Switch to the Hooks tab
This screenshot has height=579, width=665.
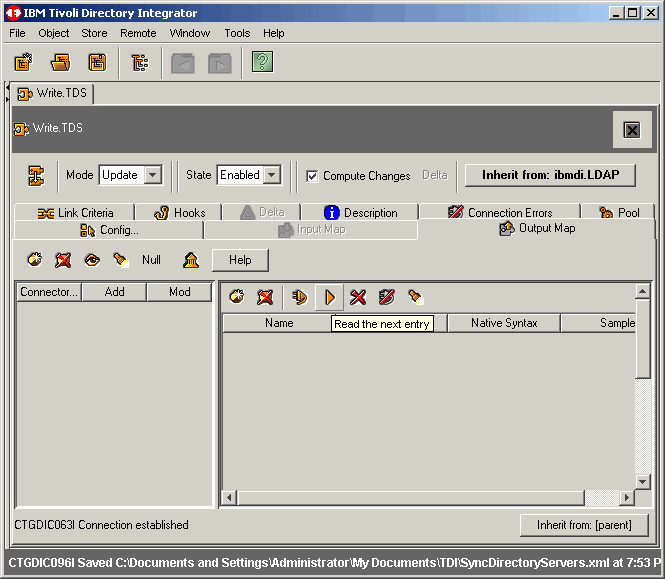(180, 212)
